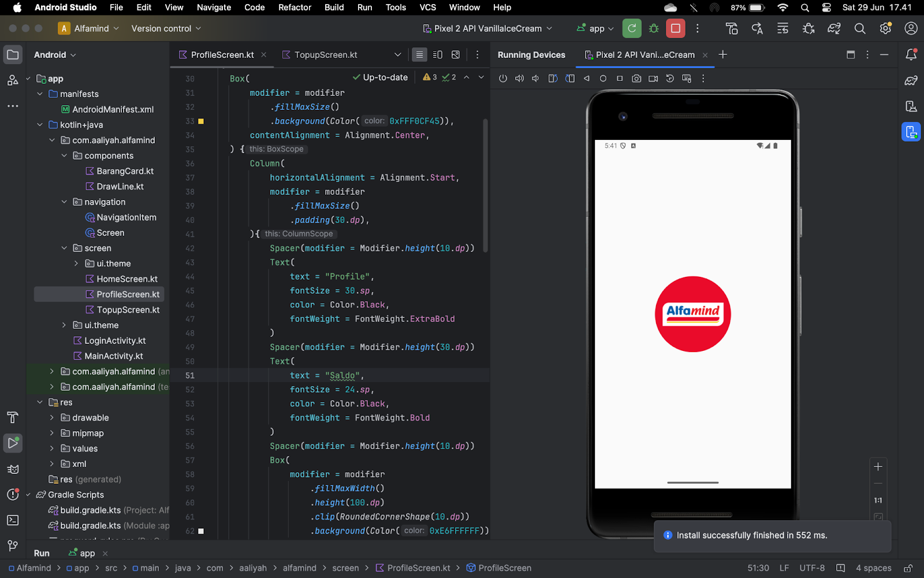Click UTF-8 encoding in status bar

[812, 568]
